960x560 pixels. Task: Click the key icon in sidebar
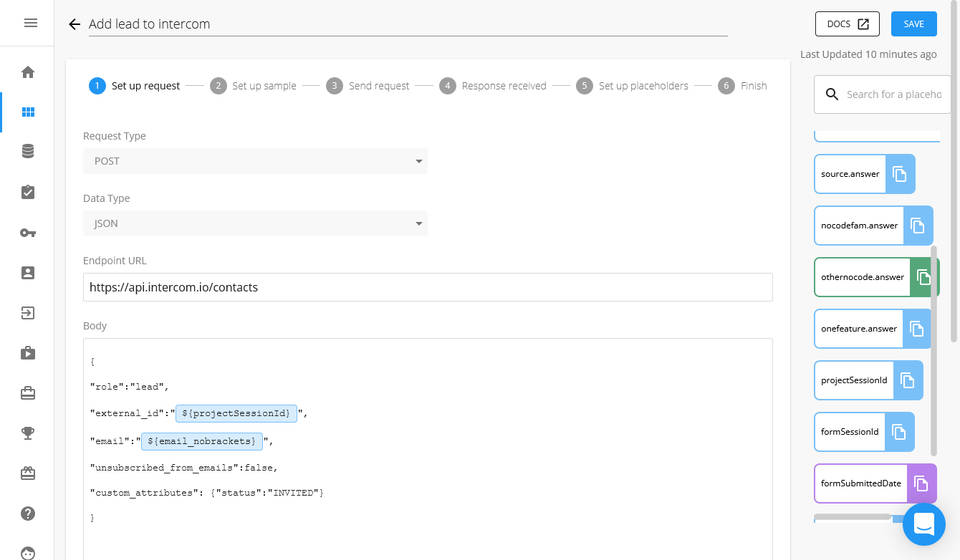click(28, 232)
